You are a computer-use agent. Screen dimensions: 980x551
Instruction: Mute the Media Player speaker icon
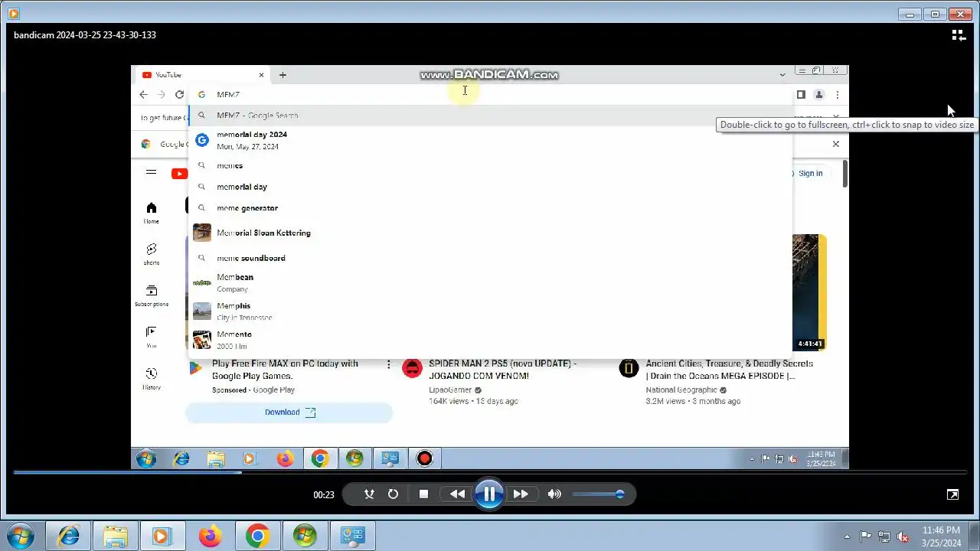pos(554,494)
